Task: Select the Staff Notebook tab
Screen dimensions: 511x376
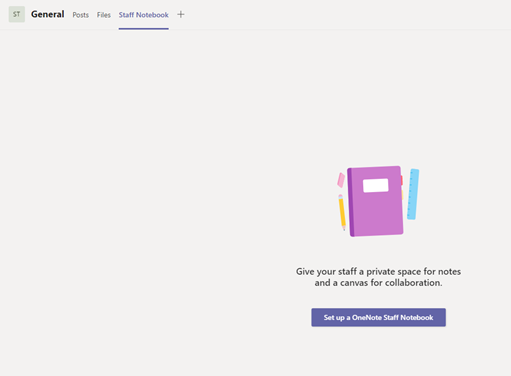Action: [144, 15]
